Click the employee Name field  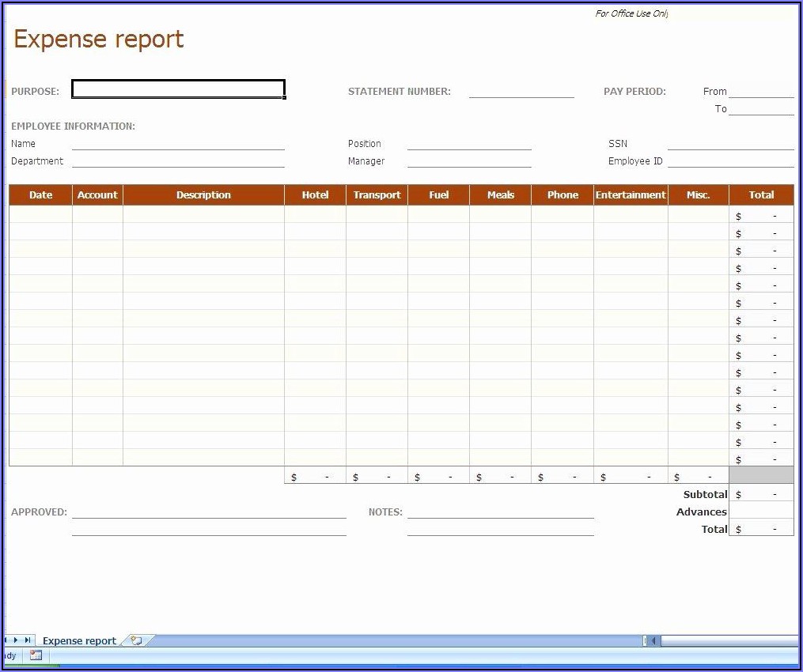pos(178,143)
